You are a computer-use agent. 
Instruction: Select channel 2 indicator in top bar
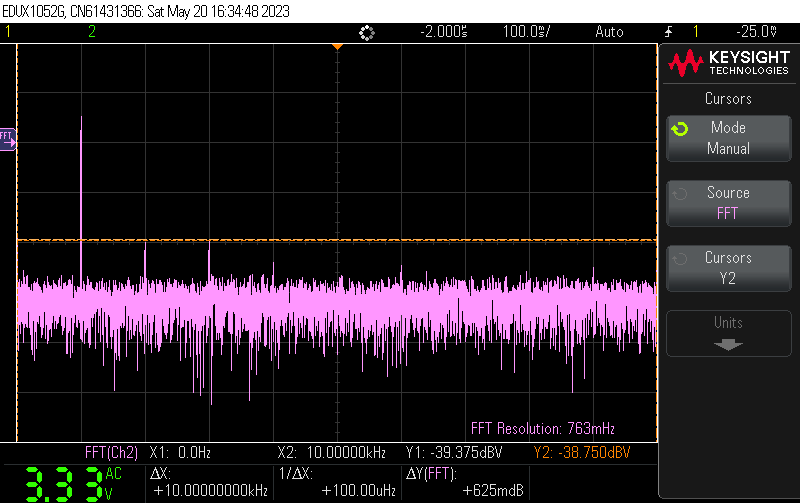[92, 32]
